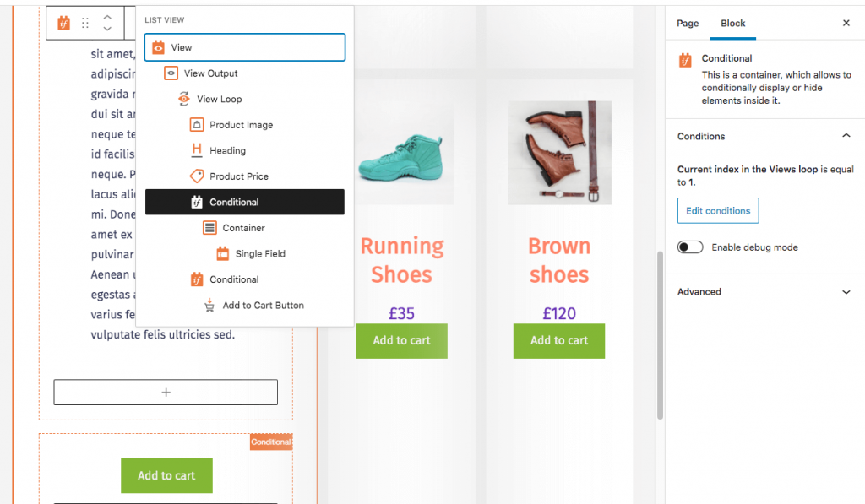The image size is (865, 504).
Task: Select the View Loop item icon
Action: pos(183,99)
